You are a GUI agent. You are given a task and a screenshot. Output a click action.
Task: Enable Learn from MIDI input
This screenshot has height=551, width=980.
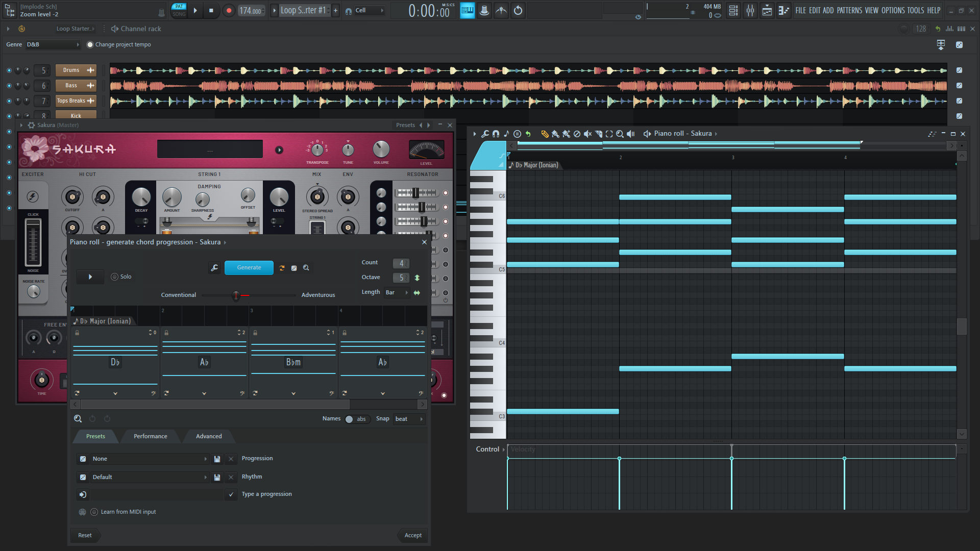tap(94, 512)
